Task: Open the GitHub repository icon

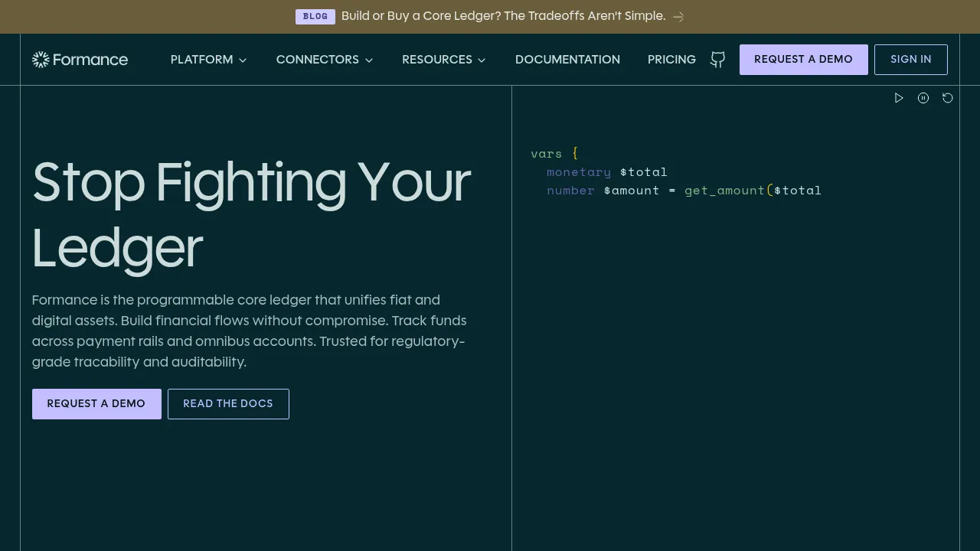Action: [x=717, y=60]
